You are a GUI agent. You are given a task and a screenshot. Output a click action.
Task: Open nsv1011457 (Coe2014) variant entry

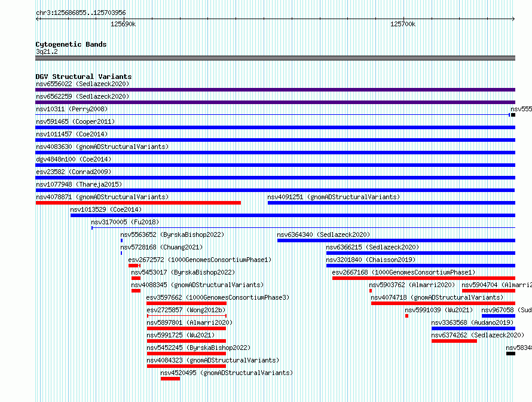(x=72, y=134)
